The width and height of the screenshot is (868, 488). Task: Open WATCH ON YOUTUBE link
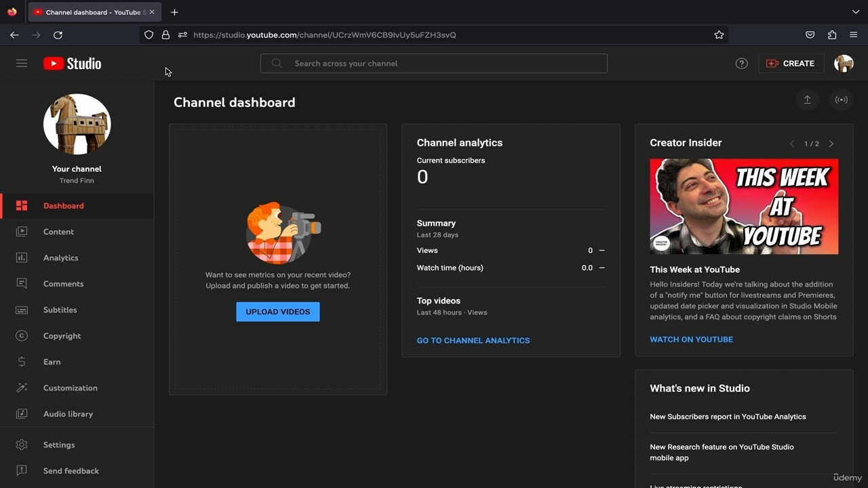pyautogui.click(x=691, y=340)
